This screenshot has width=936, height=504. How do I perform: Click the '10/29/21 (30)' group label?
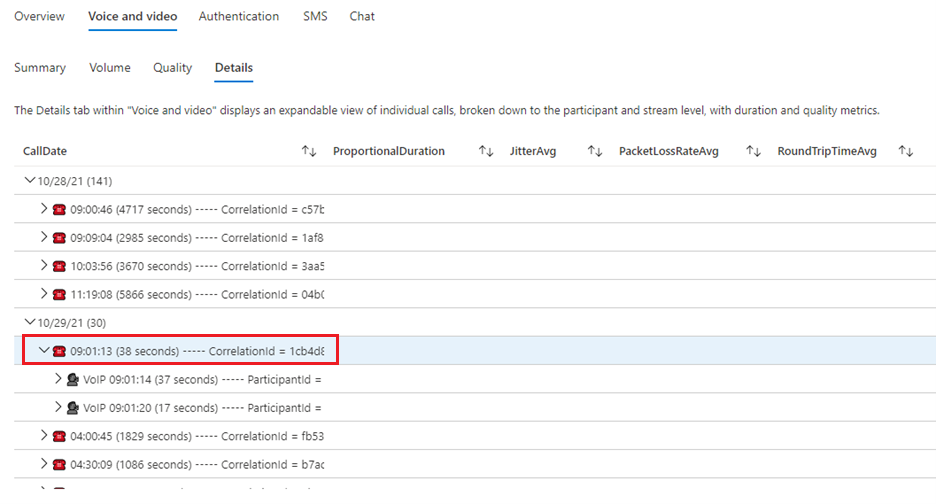(x=72, y=323)
